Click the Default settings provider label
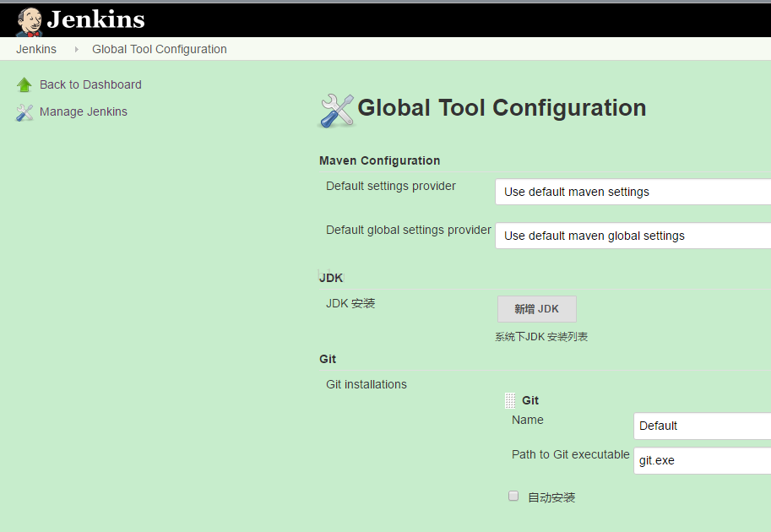This screenshot has width=771, height=532. pyautogui.click(x=391, y=186)
